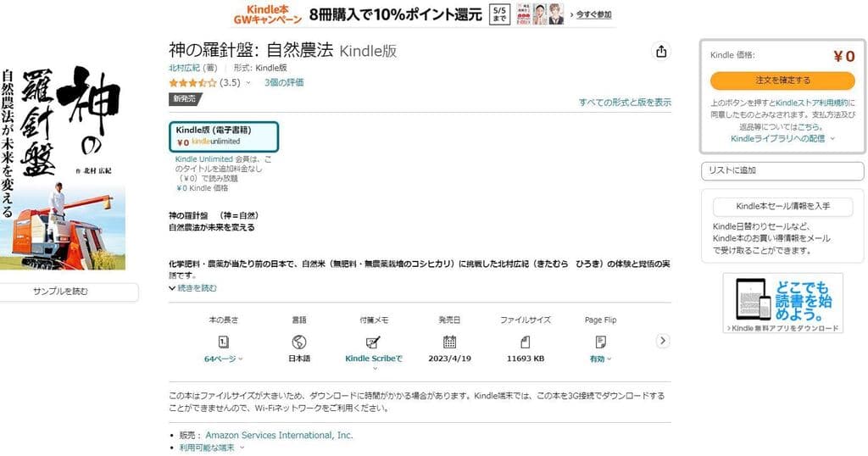Open Amazon Services International, Inc. link
The width and height of the screenshot is (868, 456).
point(279,436)
